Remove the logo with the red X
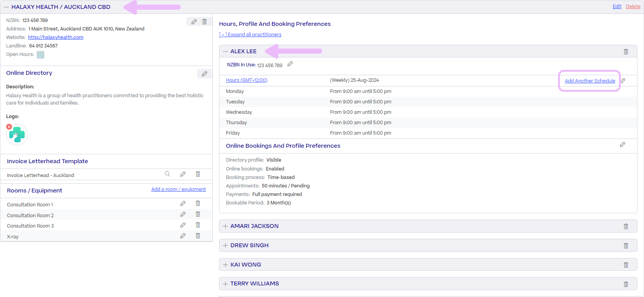644x297 pixels. [9, 127]
